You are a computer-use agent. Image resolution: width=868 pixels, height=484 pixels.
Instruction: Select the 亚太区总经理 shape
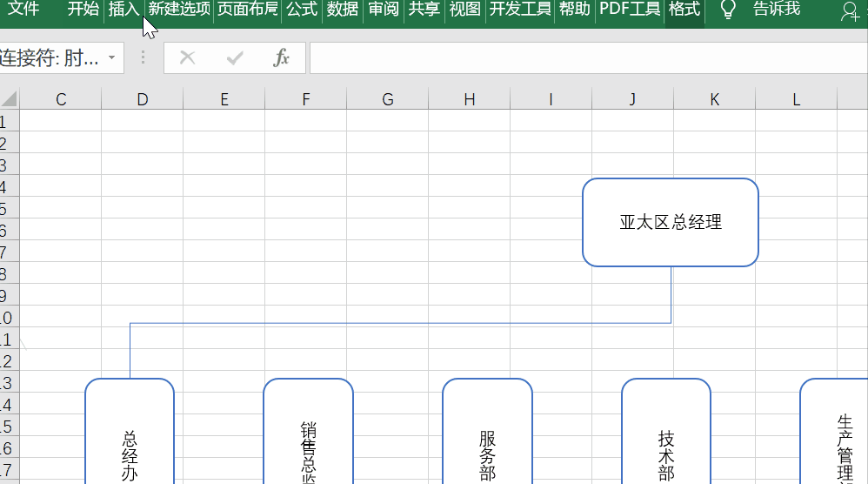pos(671,222)
